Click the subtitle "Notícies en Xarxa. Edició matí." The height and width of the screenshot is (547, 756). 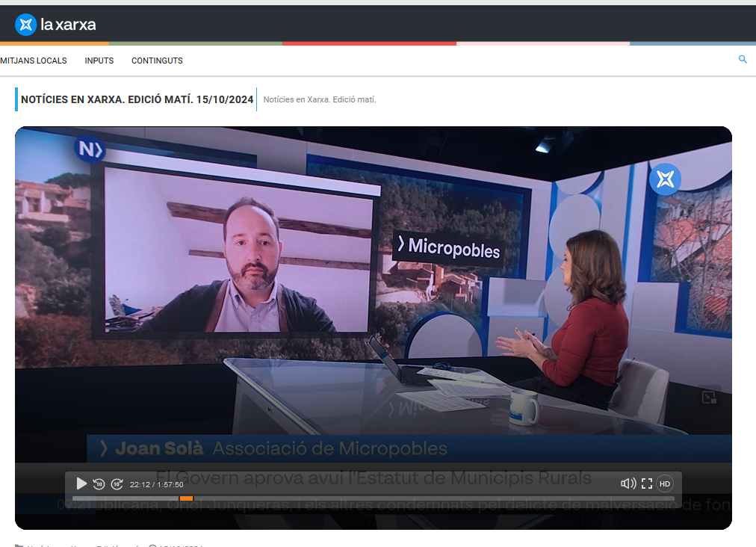[320, 99]
